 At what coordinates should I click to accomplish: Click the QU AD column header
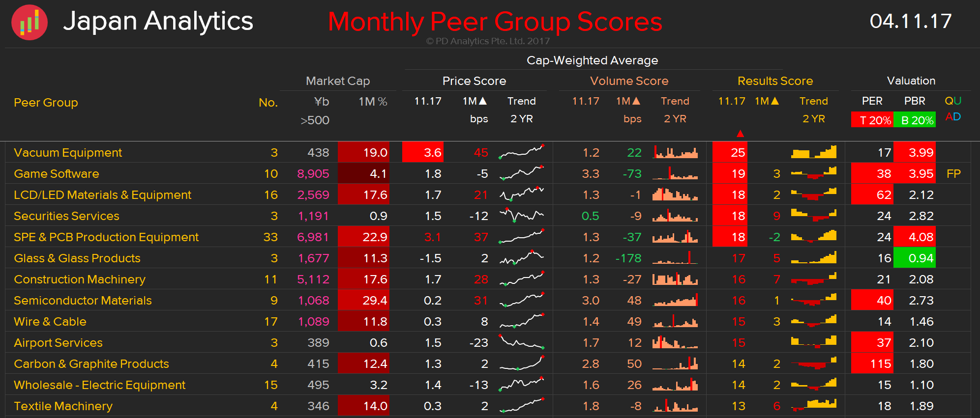(953, 109)
